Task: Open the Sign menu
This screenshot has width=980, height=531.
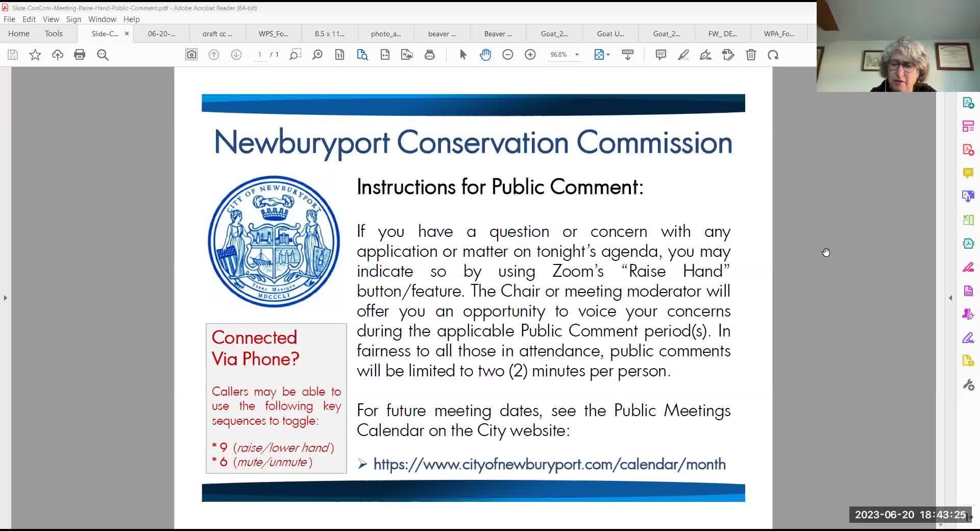Action: (73, 19)
